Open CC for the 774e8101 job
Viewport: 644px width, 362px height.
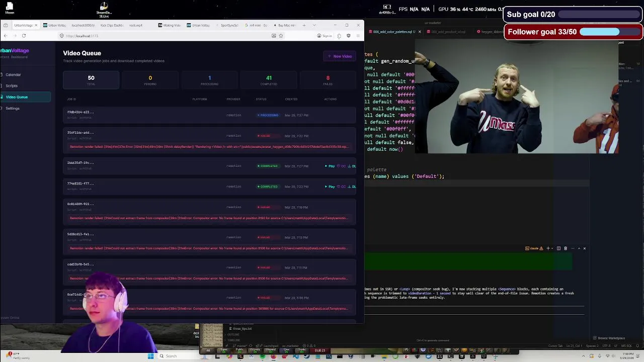(x=342, y=187)
